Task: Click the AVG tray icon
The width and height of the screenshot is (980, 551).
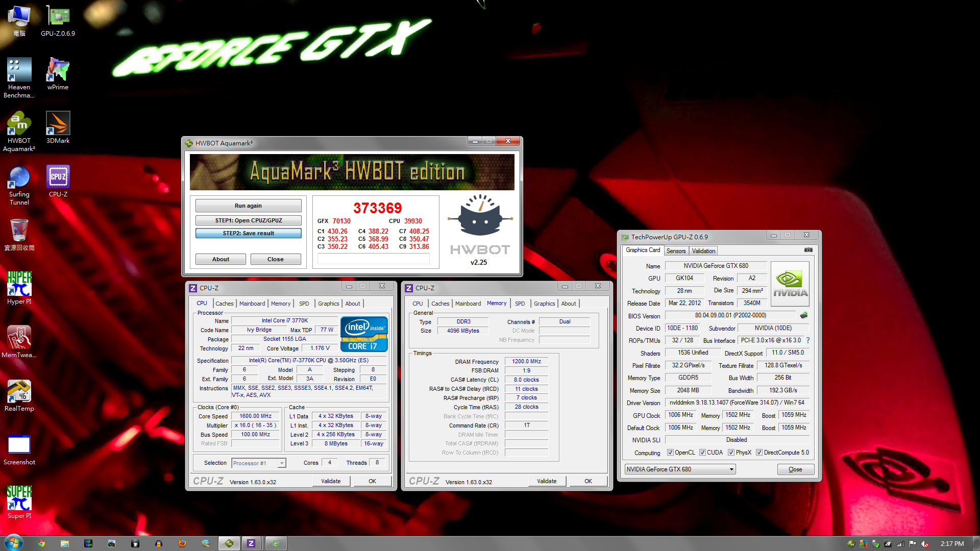Action: [x=863, y=544]
